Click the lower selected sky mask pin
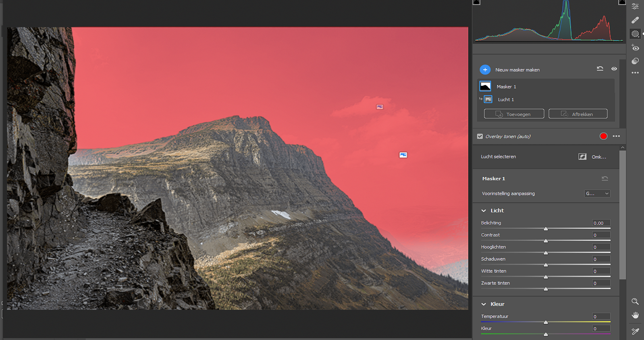The image size is (644, 340). (x=403, y=155)
